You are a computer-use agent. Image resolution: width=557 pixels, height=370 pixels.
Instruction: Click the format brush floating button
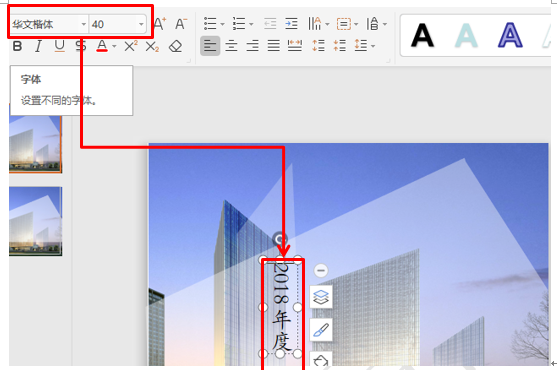tap(321, 330)
